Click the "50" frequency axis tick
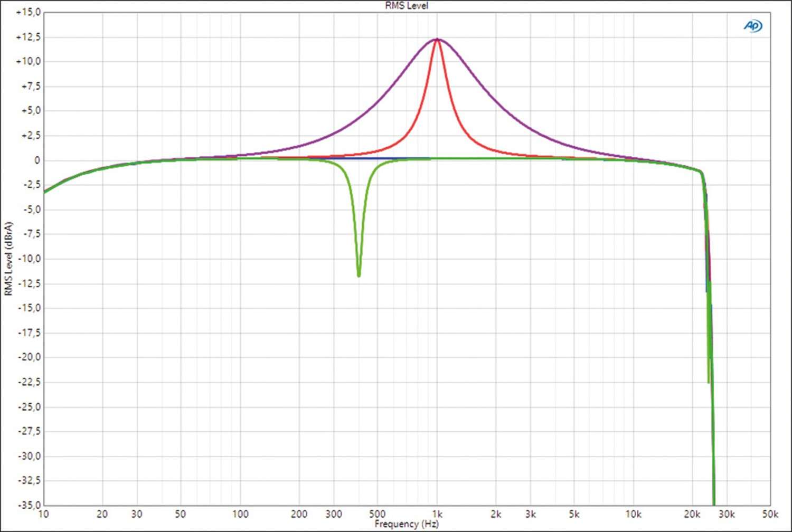792x532 pixels. point(180,514)
